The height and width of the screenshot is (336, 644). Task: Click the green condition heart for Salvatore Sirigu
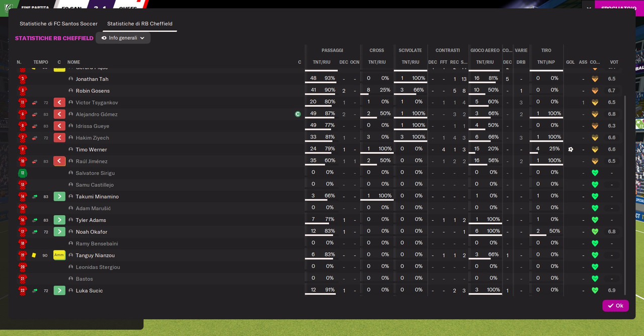tap(595, 173)
